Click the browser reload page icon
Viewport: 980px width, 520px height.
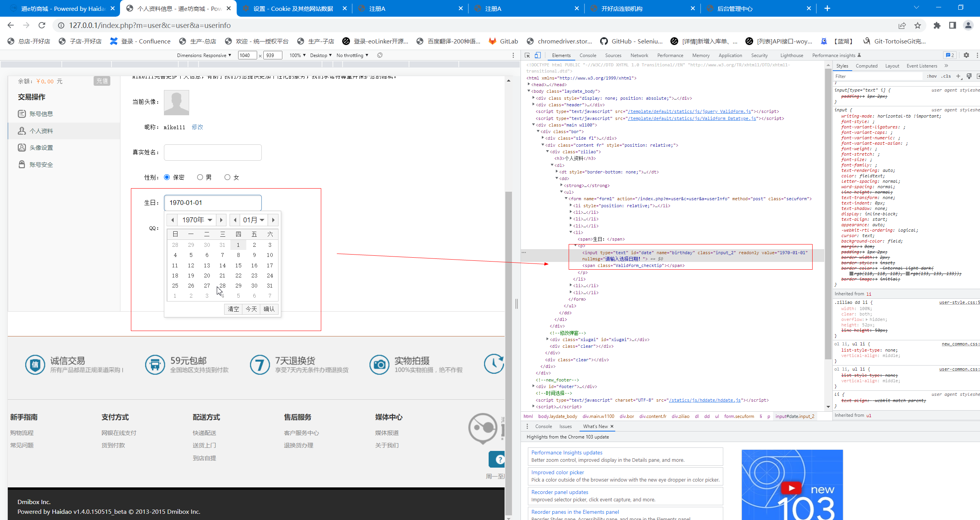pyautogui.click(x=42, y=25)
